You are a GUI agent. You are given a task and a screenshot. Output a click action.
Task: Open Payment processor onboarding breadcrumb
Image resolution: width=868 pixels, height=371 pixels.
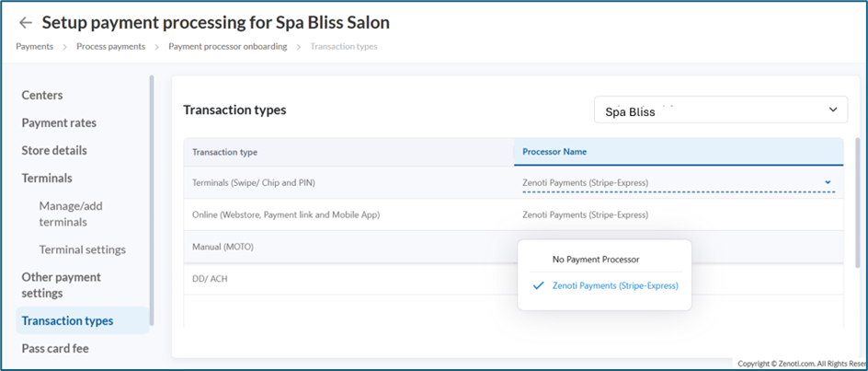(x=227, y=47)
